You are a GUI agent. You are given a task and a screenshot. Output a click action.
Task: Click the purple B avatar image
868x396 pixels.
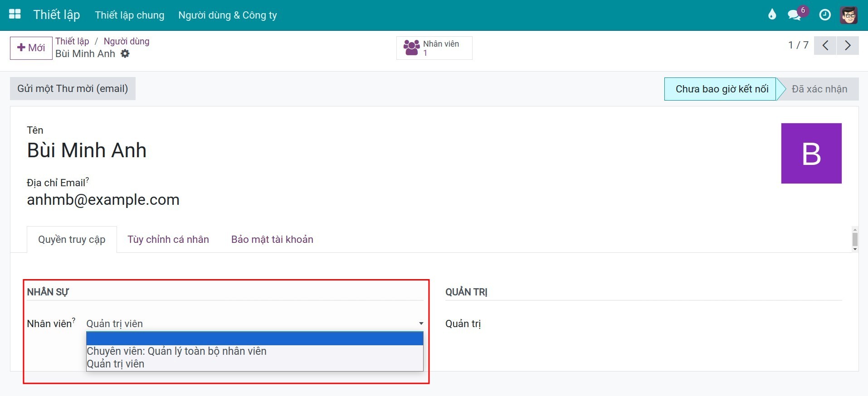(x=811, y=153)
